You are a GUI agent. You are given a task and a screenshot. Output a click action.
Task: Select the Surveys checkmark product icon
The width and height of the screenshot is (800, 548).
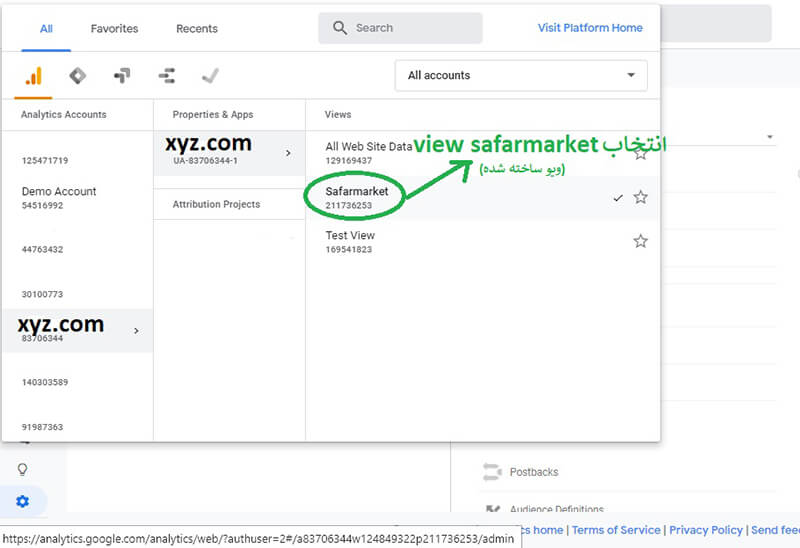coord(210,76)
